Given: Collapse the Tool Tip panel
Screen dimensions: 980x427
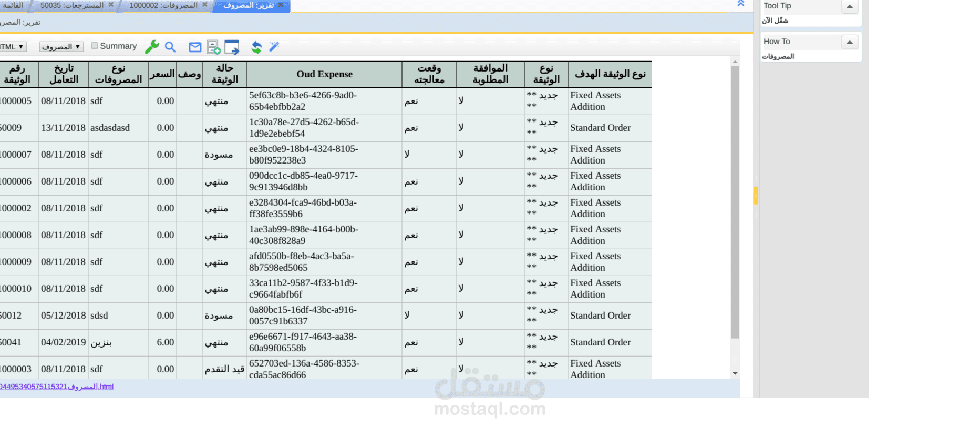Looking at the screenshot, I should (x=850, y=6).
